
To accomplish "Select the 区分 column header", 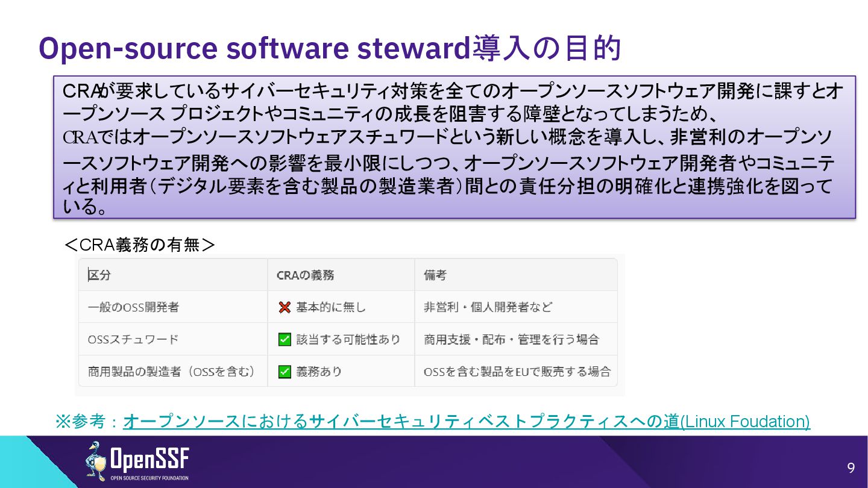I will click(x=174, y=275).
